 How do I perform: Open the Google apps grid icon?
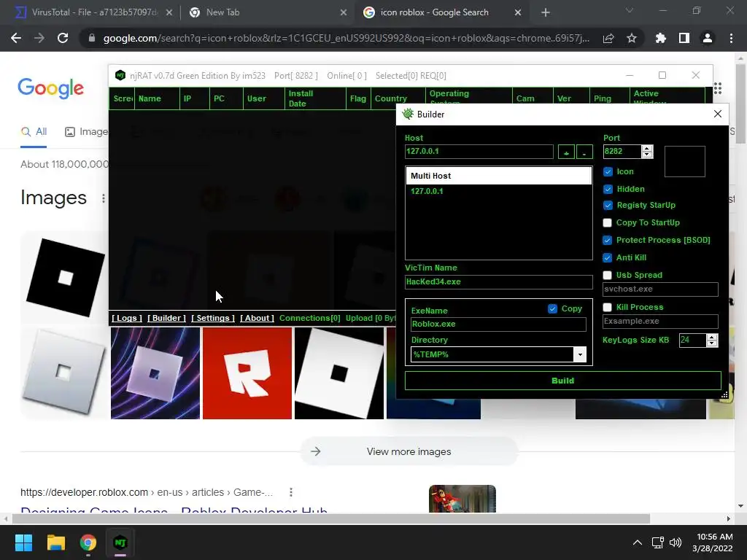pyautogui.click(x=718, y=88)
